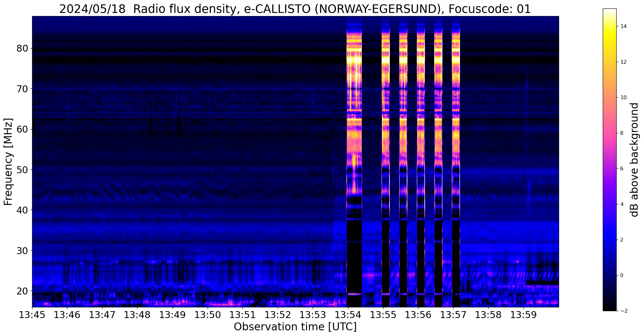This screenshot has width=644, height=336.
Task: Click the wide burst stripe at 13:54
Action: click(354, 162)
